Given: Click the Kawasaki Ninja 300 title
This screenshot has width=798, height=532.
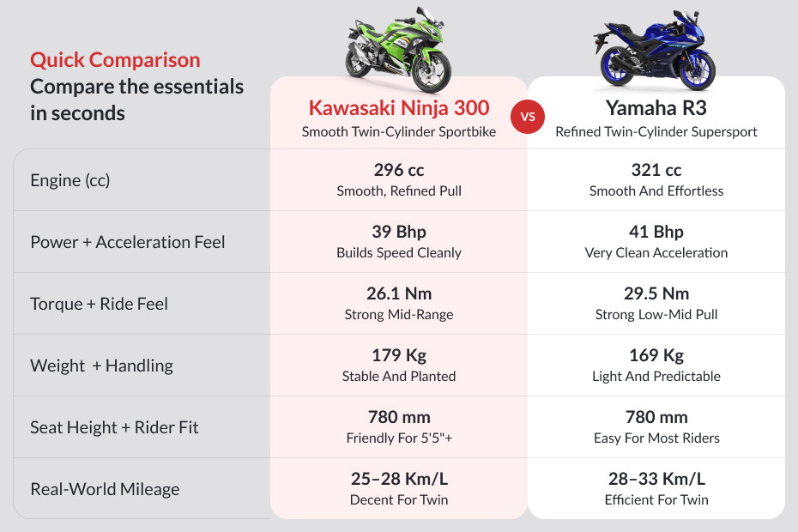Looking at the screenshot, I should [x=399, y=107].
